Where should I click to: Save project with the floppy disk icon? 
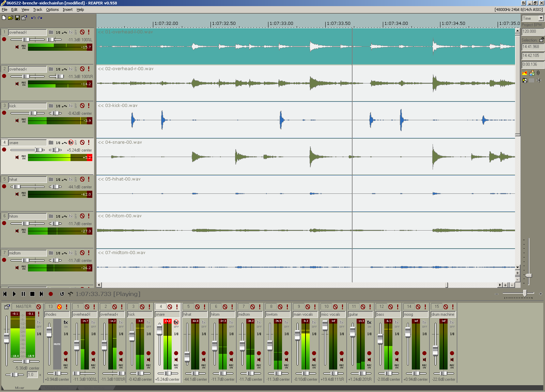pyautogui.click(x=17, y=18)
